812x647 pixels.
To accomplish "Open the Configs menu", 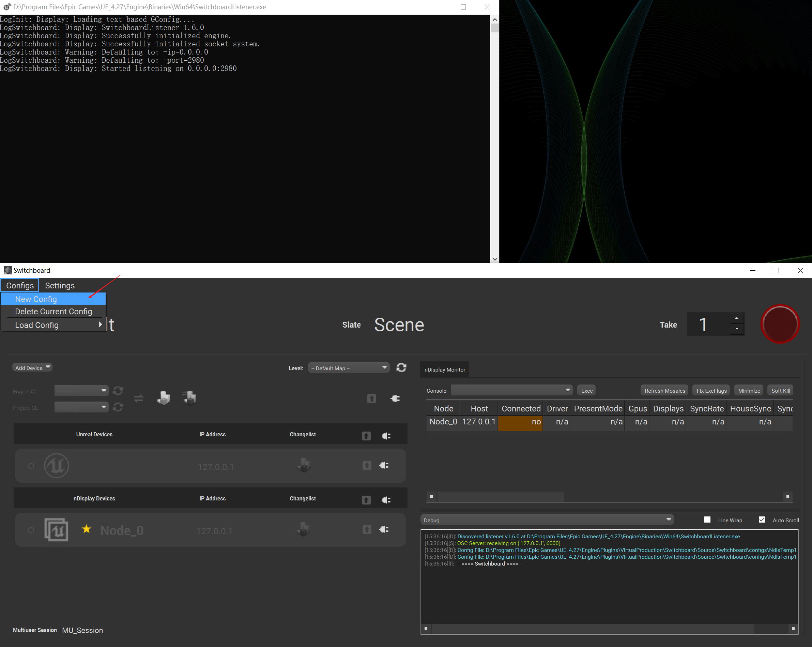I will [19, 285].
